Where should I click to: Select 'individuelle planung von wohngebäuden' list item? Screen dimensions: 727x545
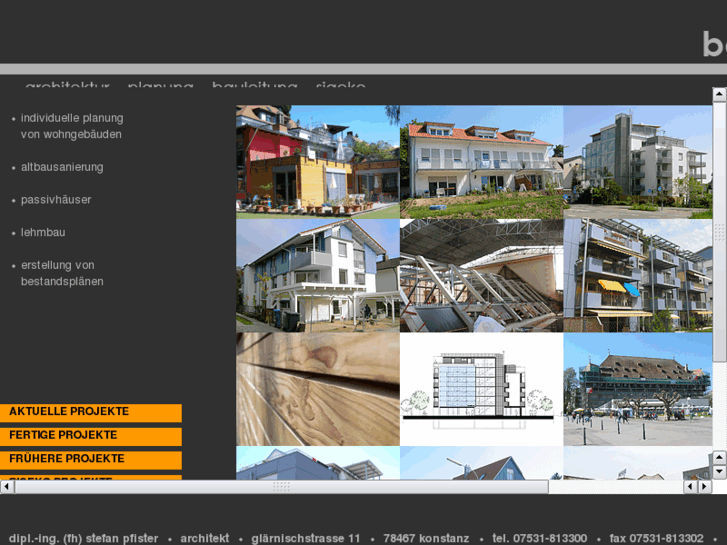[x=71, y=126]
